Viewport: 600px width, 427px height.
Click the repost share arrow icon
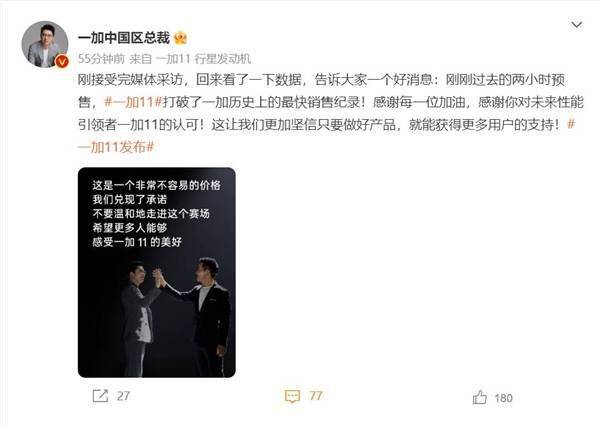click(100, 396)
